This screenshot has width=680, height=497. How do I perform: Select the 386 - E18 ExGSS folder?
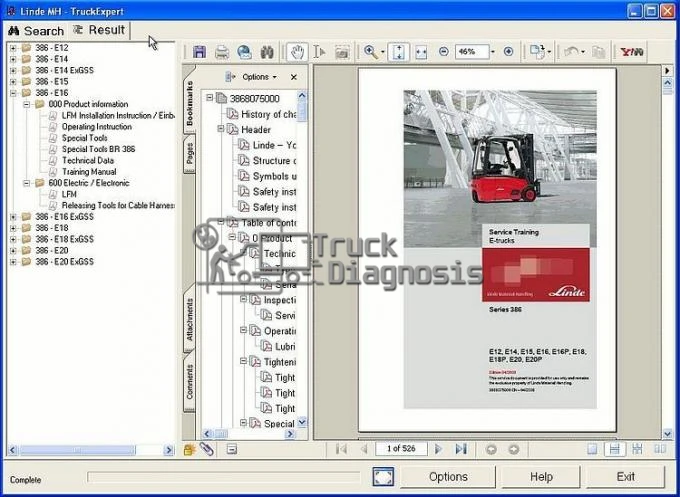pos(64,239)
